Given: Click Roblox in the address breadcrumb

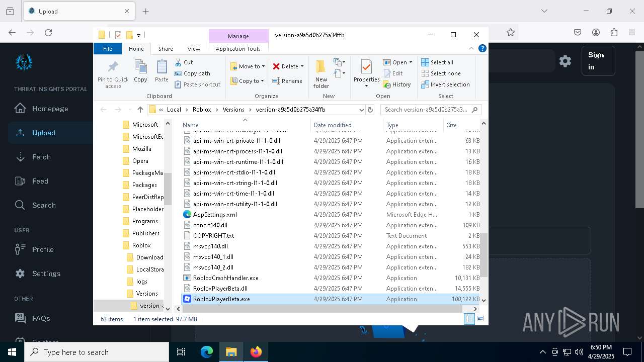Looking at the screenshot, I should click(x=202, y=110).
